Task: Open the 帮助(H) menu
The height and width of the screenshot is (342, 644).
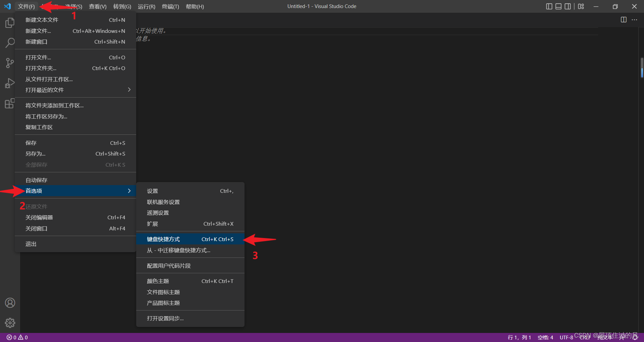Action: tap(195, 6)
